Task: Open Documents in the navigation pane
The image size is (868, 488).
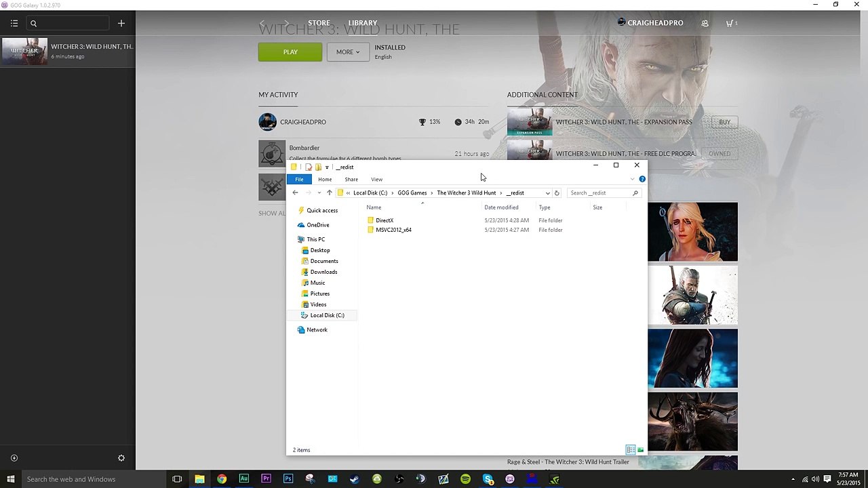Action: (324, 261)
